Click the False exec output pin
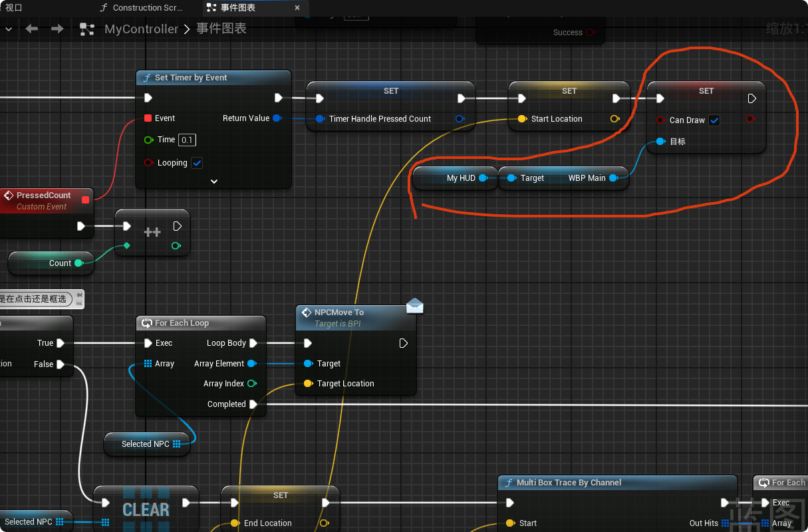 click(x=61, y=364)
